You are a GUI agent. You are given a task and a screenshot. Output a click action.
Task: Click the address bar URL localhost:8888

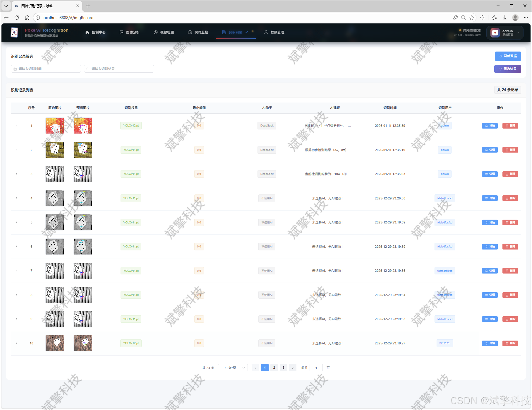coord(68,18)
